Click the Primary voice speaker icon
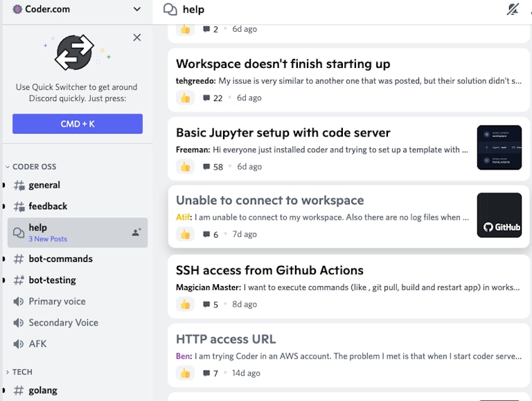The image size is (532, 401). [x=18, y=301]
